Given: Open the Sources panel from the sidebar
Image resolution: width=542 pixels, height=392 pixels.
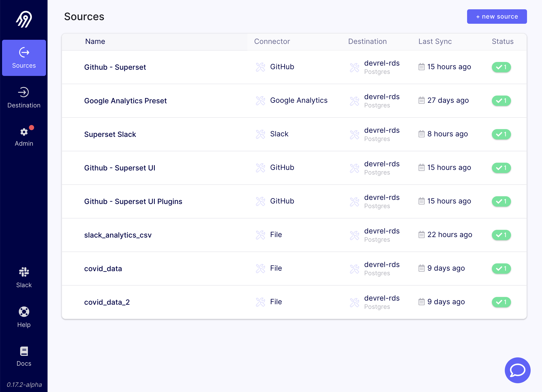Looking at the screenshot, I should point(24,58).
